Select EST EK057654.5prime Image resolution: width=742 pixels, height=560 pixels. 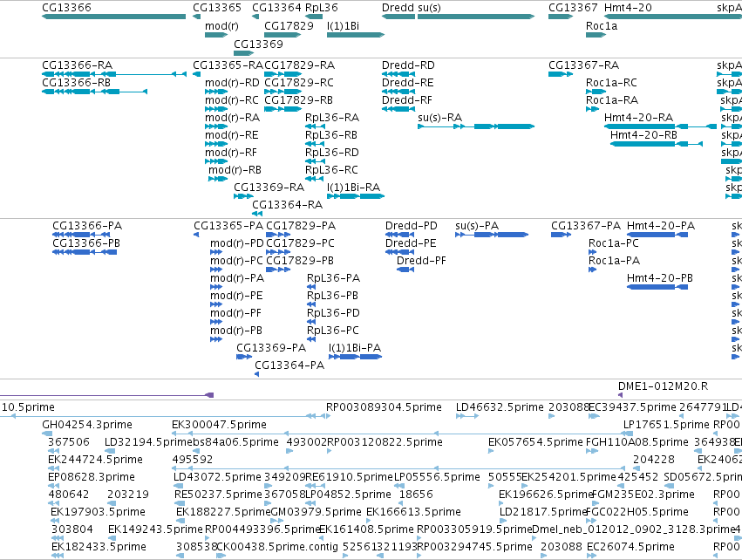point(535,441)
